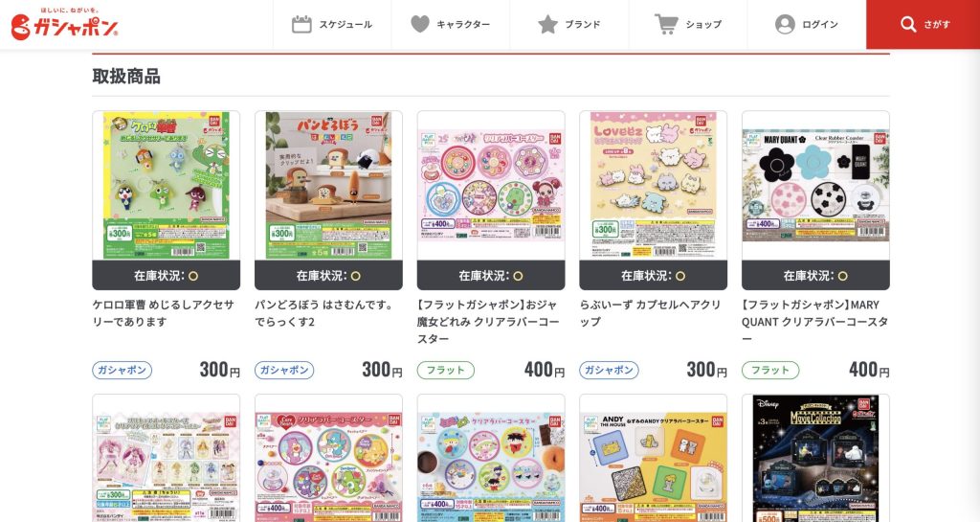Select the MARY QUANT coaster thumbnail
Viewport: 980px width, 522px height.
815,185
